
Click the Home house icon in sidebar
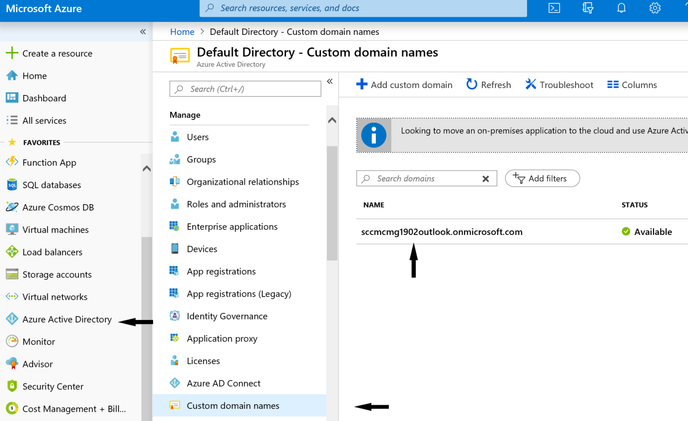12,76
